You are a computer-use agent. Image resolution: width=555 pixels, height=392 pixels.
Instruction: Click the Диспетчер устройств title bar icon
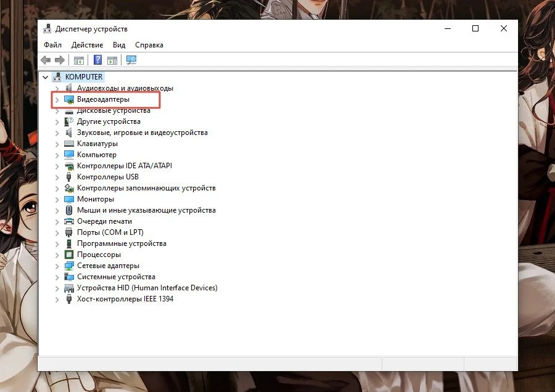coord(47,28)
